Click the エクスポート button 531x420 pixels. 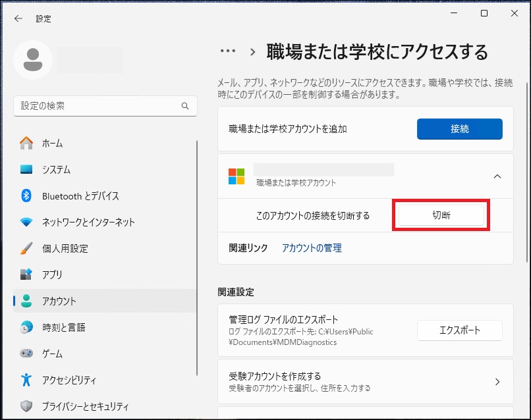pos(460,330)
